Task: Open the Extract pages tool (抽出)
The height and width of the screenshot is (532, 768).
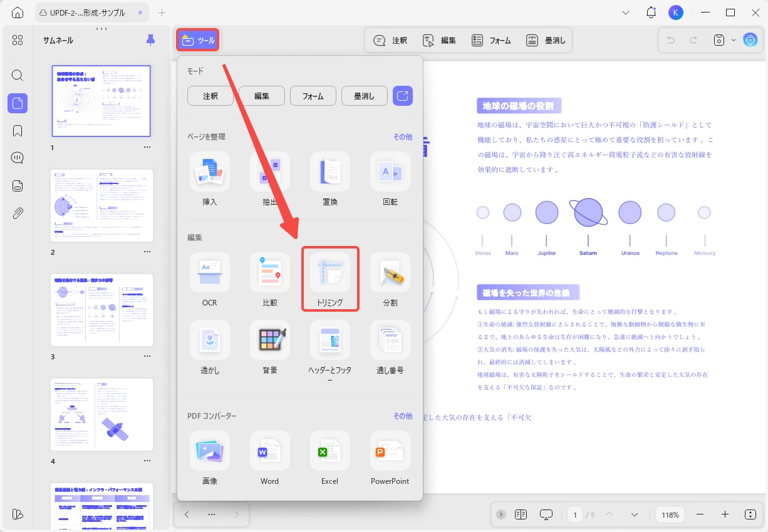Action: pyautogui.click(x=269, y=179)
